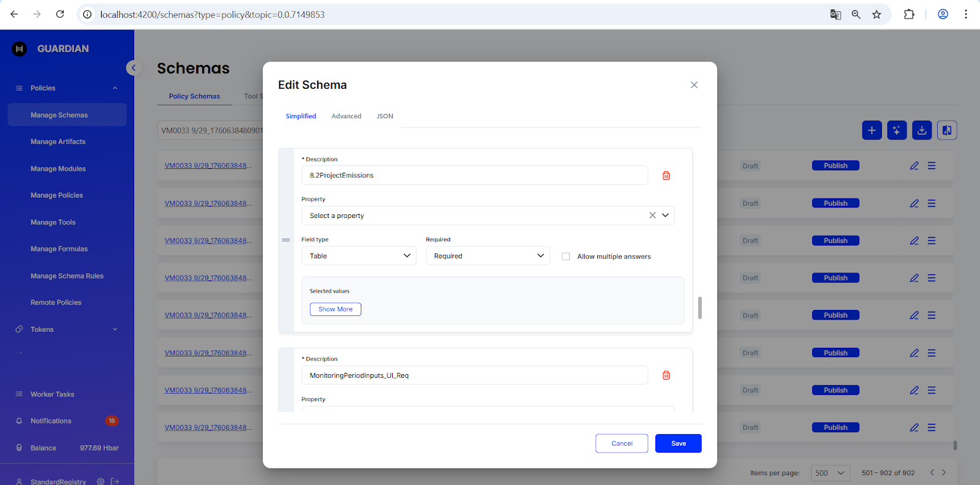This screenshot has width=980, height=485.
Task: Click the Show More button
Action: pos(335,309)
